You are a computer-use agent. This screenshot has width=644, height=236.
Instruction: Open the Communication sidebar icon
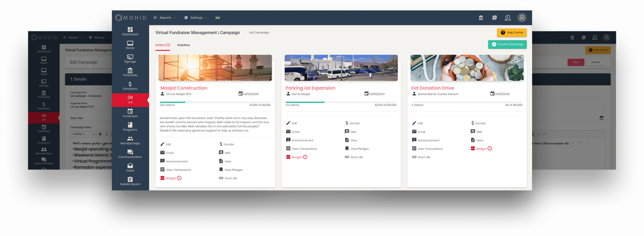coord(130,154)
